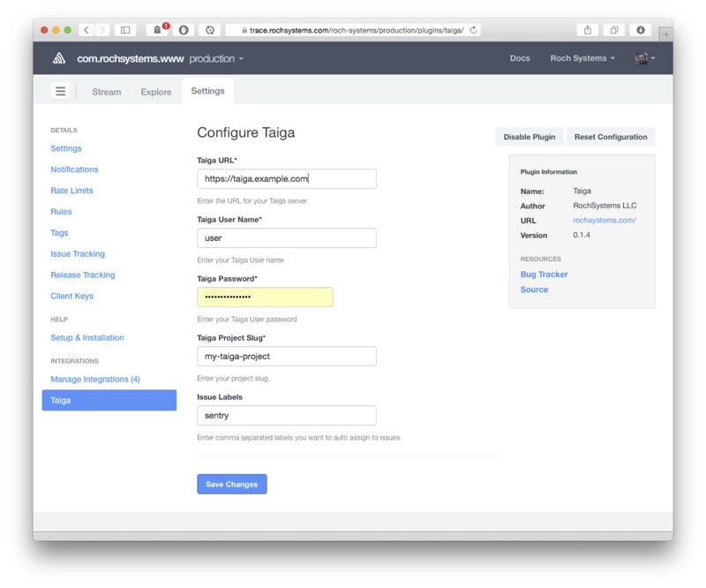This screenshot has width=706, height=588.
Task: Open the hamburger menu icon
Action: (60, 92)
